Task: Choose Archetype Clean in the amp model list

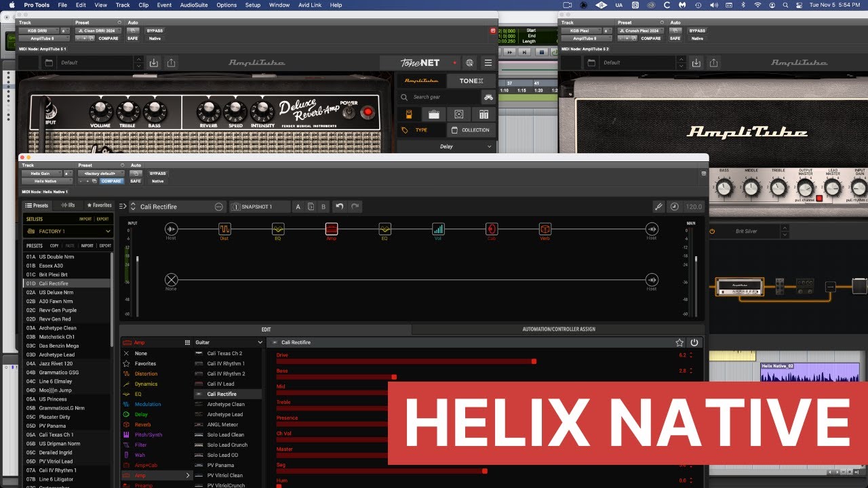Action: point(226,404)
